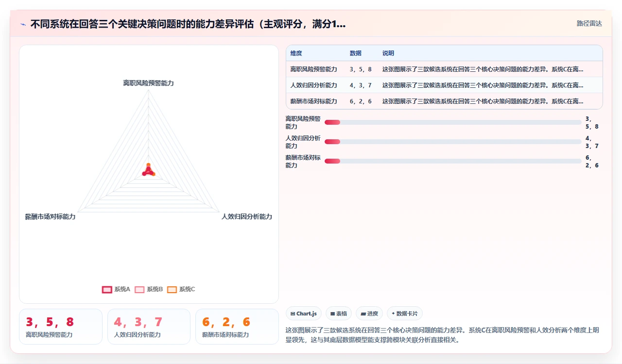Click the 说明 column header
622x364 pixels.
(x=388, y=53)
